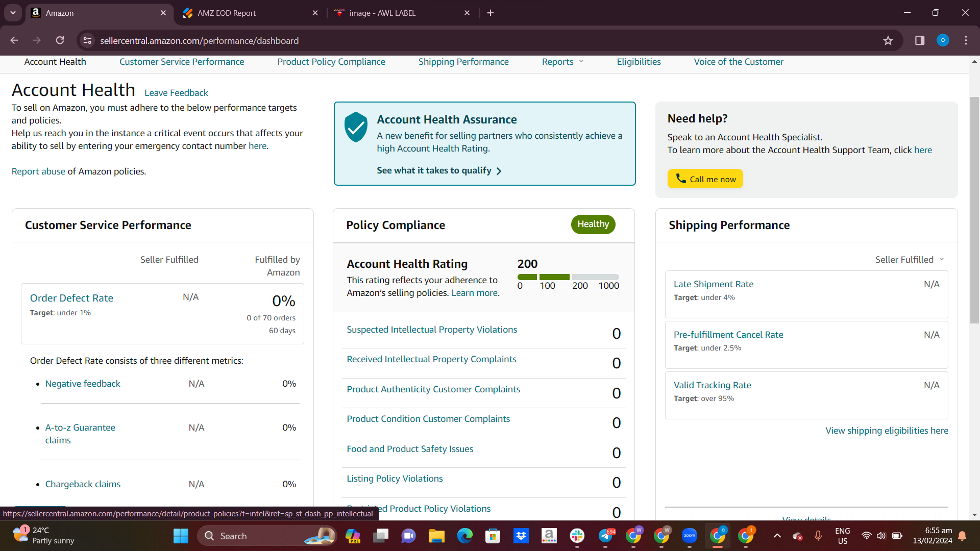Image resolution: width=980 pixels, height=551 pixels.
Task: Open the Valid Tracking Rate metric
Action: click(x=712, y=385)
